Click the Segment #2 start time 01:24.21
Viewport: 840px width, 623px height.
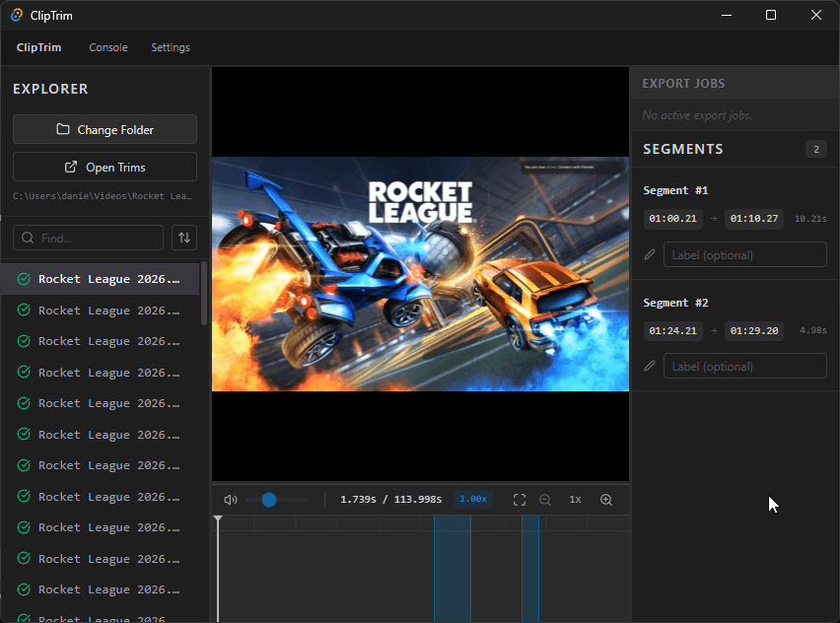coord(672,330)
